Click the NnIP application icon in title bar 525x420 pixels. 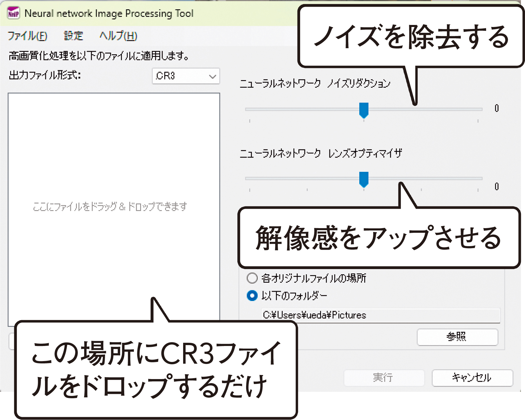tap(13, 13)
